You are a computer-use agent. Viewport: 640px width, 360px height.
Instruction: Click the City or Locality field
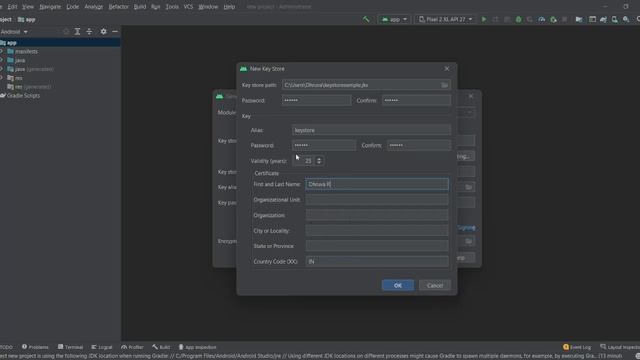tap(377, 231)
